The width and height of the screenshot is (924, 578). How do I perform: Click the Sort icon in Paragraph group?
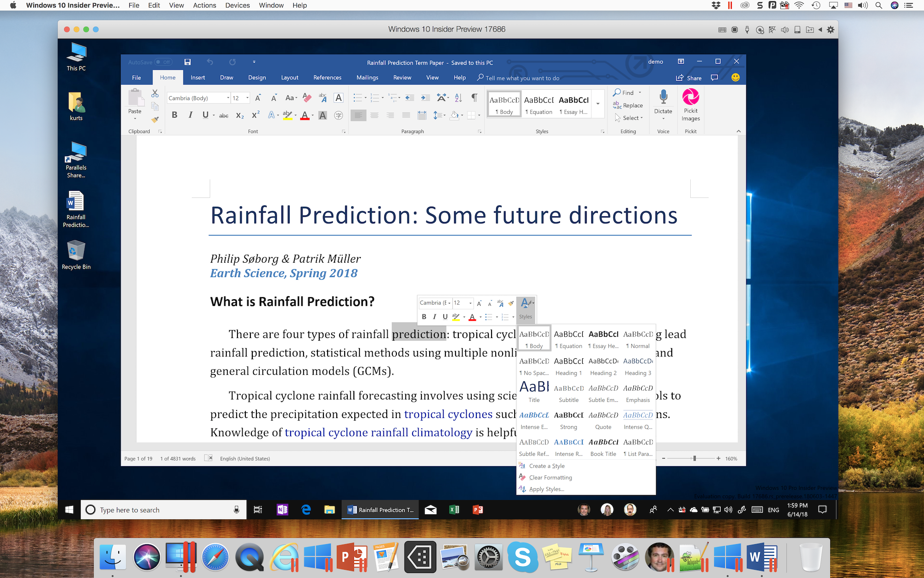click(x=458, y=98)
